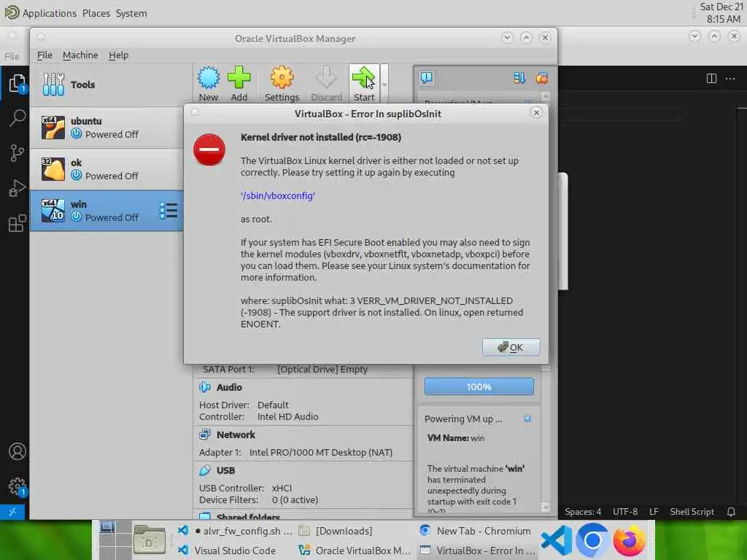
Task: Open the '/sbin/vboxconfig' link
Action: coord(278,195)
